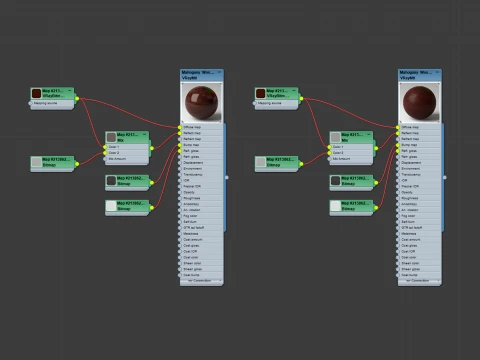
Task: Click left VRayMtl 'Coat amount' slot label
Action: click(193, 240)
